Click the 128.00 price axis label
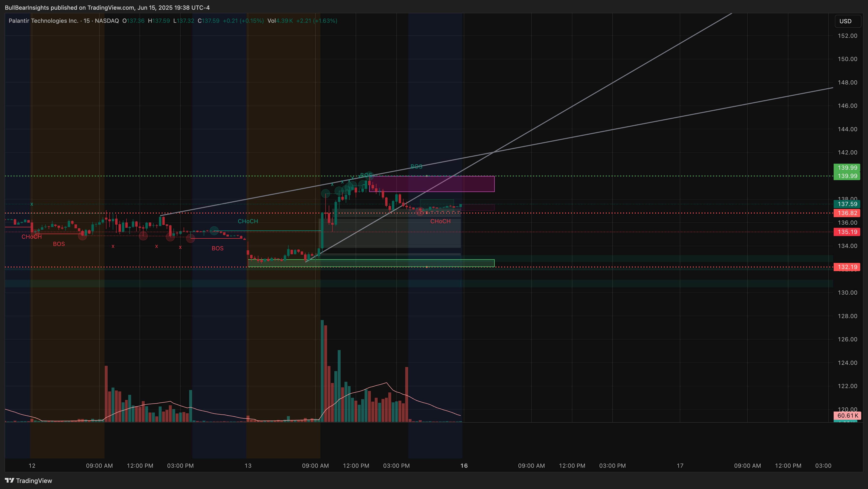Viewport: 868px width, 489px height. tap(847, 316)
